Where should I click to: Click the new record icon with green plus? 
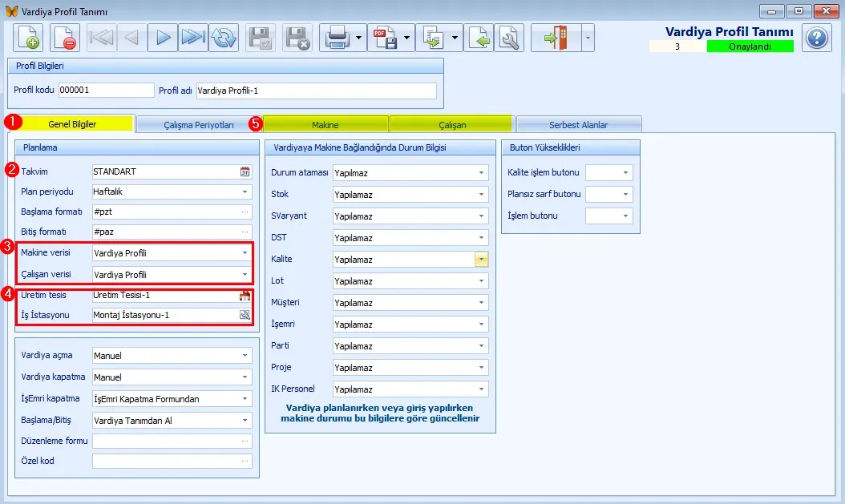pyautogui.click(x=27, y=38)
